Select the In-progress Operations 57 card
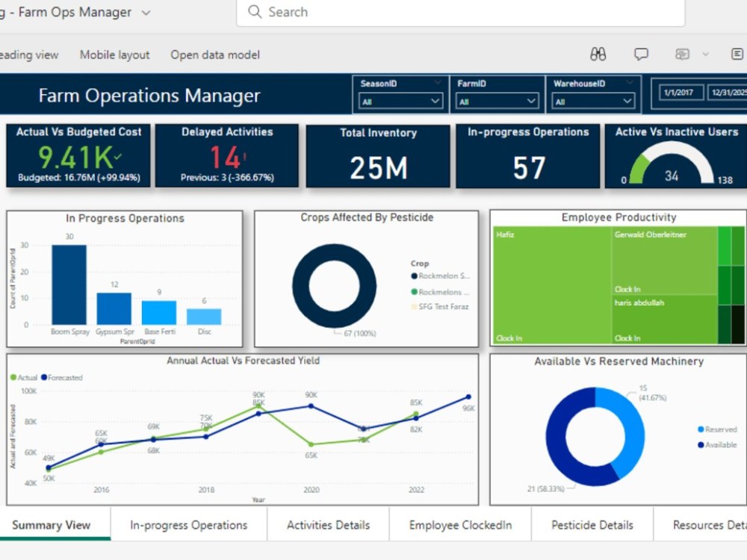This screenshot has height=560, width=747. point(528,156)
